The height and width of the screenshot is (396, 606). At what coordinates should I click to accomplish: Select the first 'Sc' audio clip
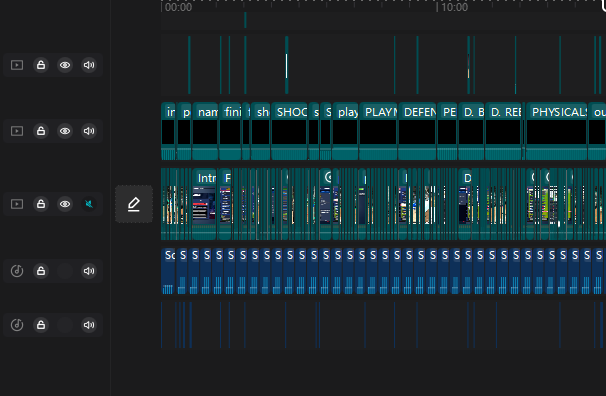(168, 271)
